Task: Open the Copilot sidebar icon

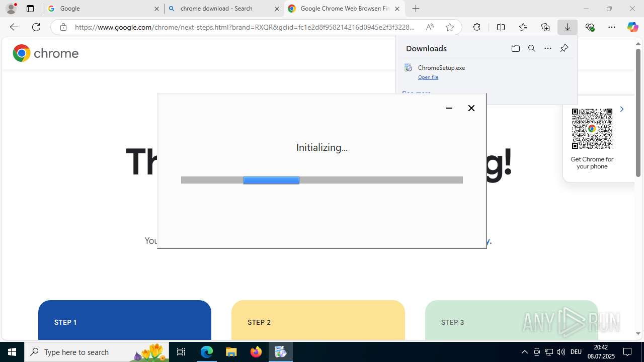Action: [x=633, y=27]
